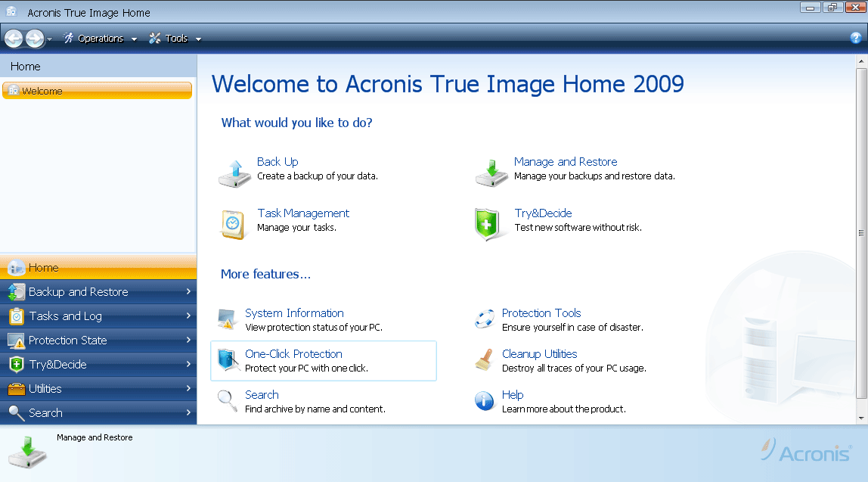Click the Tasks and Log sidebar icon
The width and height of the screenshot is (868, 482).
(17, 316)
